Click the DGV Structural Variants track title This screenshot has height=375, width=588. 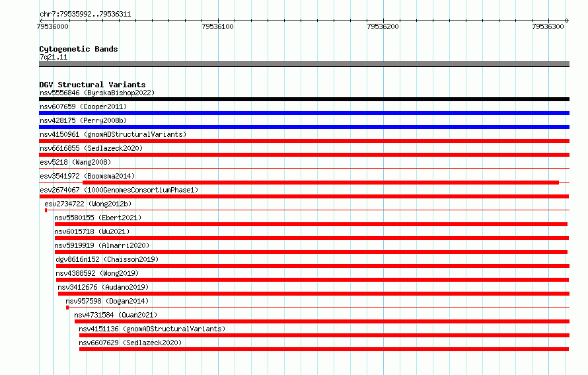pyautogui.click(x=92, y=85)
